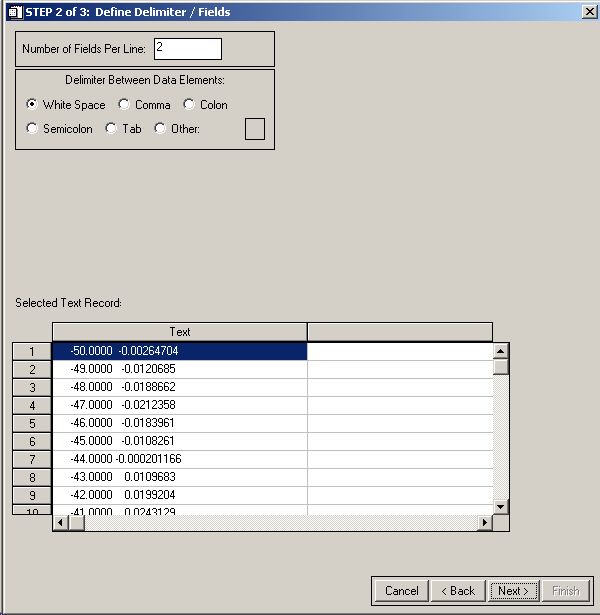
Task: Select row header number 5
Action: [x=32, y=423]
